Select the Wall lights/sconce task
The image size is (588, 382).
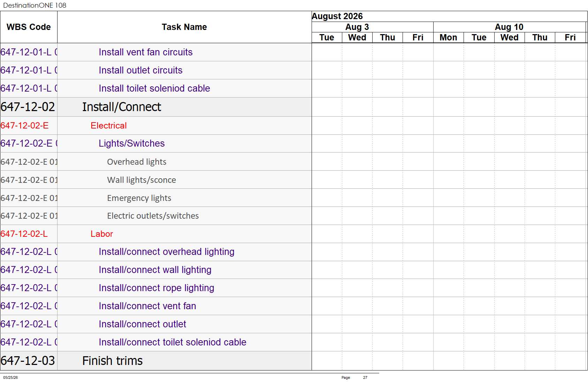tap(141, 180)
